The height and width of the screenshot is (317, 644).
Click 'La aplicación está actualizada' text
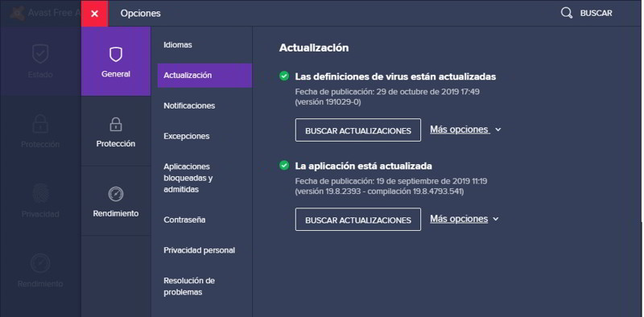[364, 167]
